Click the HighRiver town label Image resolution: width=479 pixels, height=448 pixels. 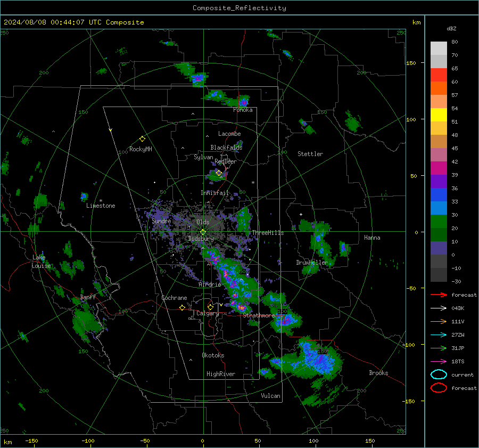point(221,374)
